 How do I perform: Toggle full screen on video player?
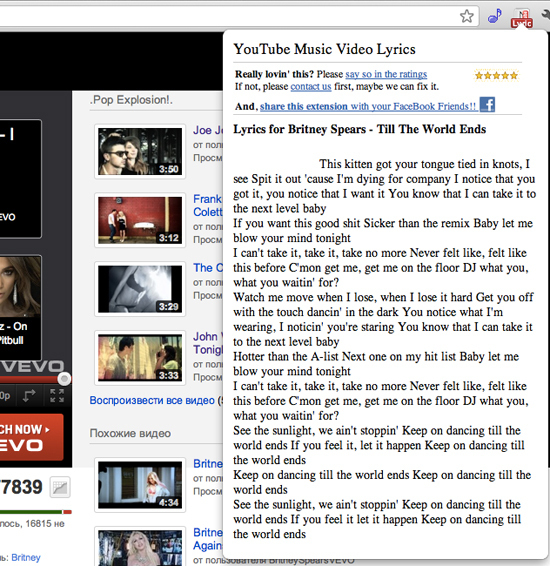point(57,396)
